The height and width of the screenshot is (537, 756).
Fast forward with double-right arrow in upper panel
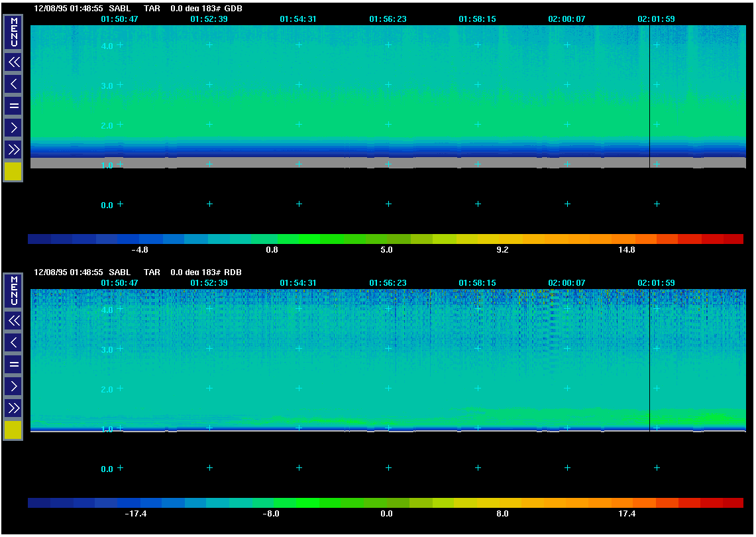(x=13, y=149)
